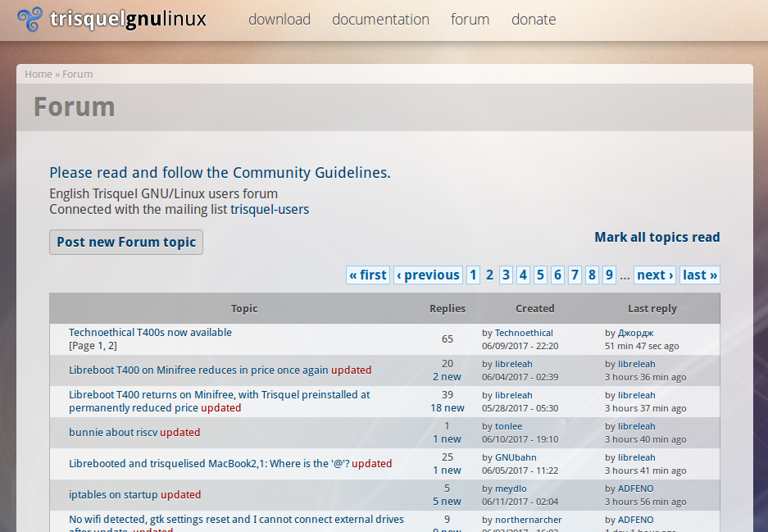This screenshot has width=768, height=532.
Task: Open the Community Guidelines link
Action: (220, 172)
